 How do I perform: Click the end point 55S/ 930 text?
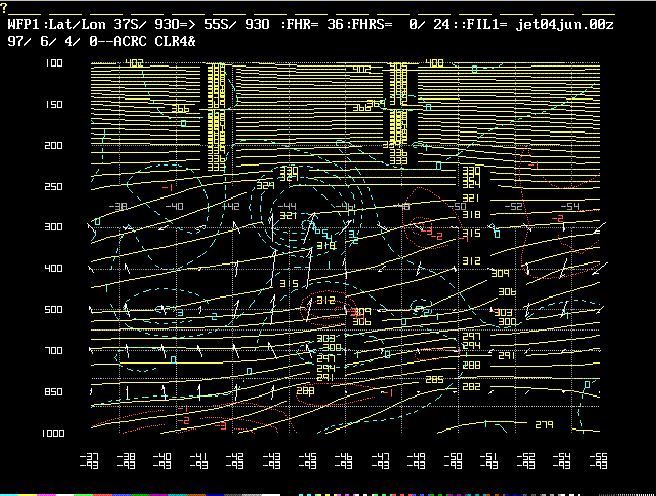(237, 24)
